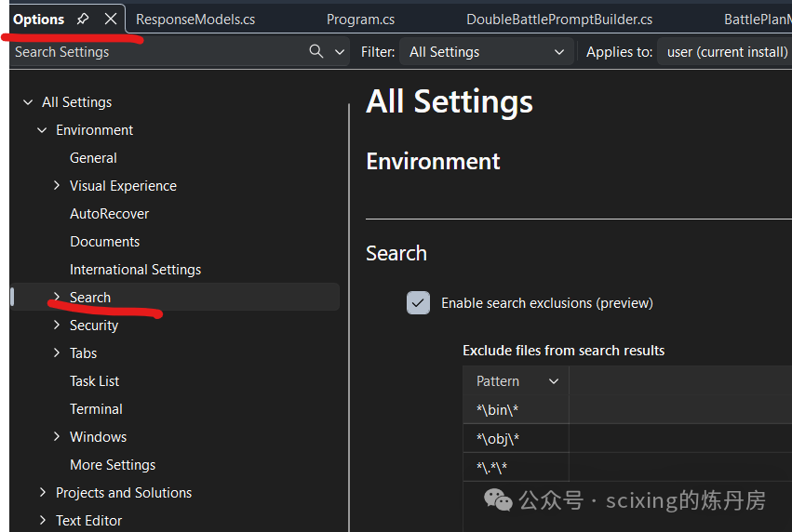792x532 pixels.
Task: Close the Options tab
Action: click(x=111, y=20)
